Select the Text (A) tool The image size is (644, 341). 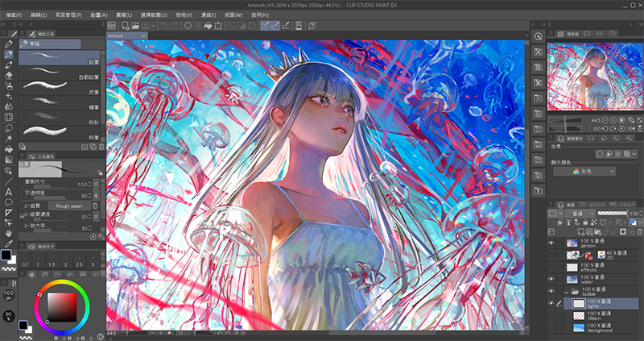(9, 192)
